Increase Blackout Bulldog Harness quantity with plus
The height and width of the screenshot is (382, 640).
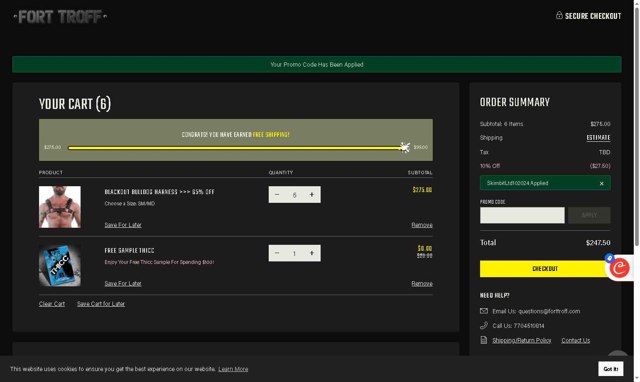[x=312, y=195]
